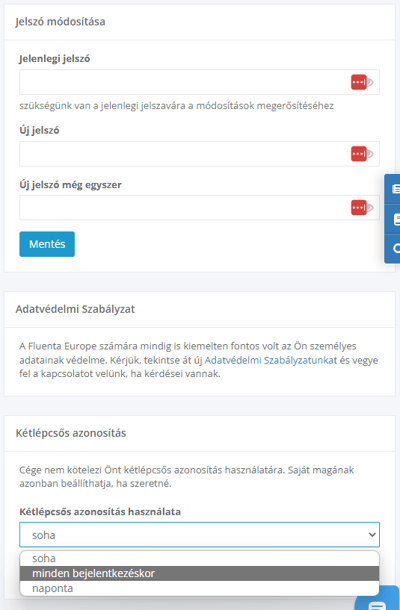The image size is (400, 610).
Task: Click the middle icon in the blue side panel
Action: pyautogui.click(x=396, y=219)
